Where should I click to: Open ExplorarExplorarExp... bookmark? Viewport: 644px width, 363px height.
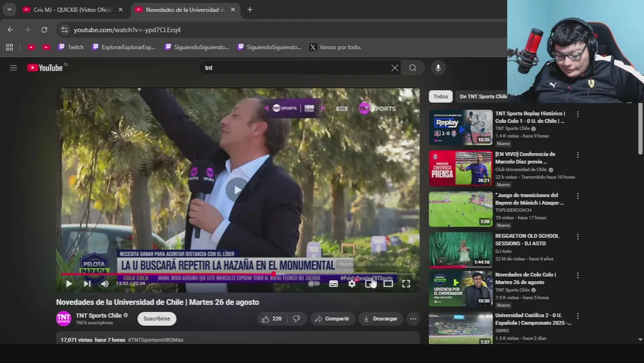pos(124,47)
